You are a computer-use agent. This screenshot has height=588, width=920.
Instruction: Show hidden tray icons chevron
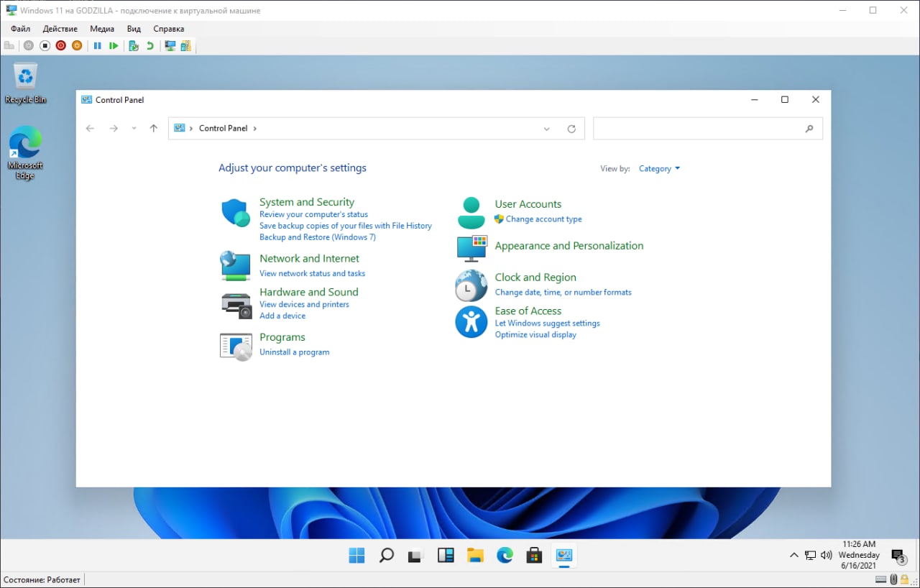point(793,555)
